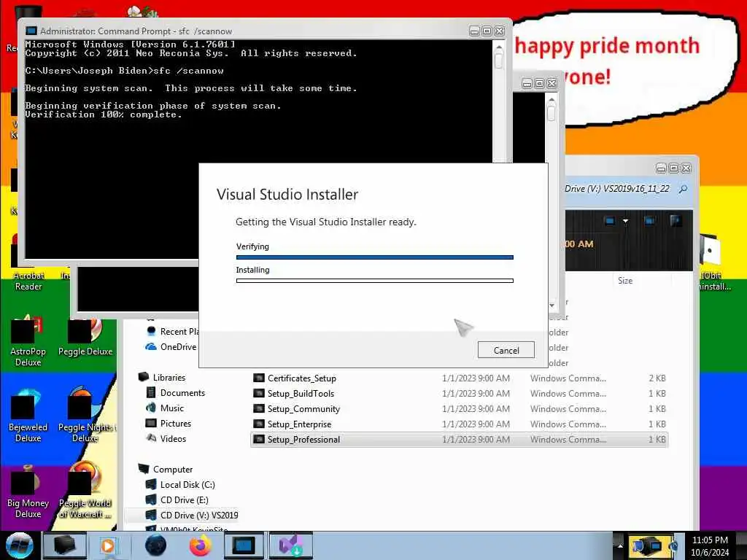Select the Setup_Community file
This screenshot has width=747, height=560.
click(x=303, y=408)
